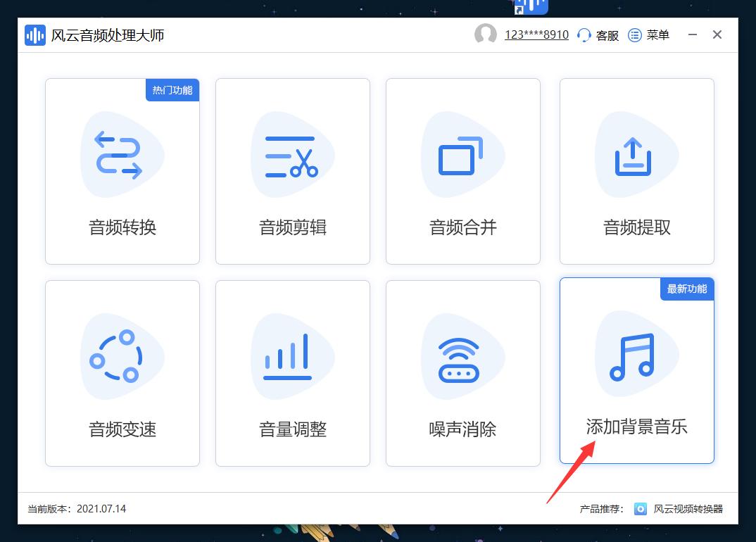The width and height of the screenshot is (756, 542).
Task: Open the 音量调整 volume adjust tool
Action: (292, 373)
